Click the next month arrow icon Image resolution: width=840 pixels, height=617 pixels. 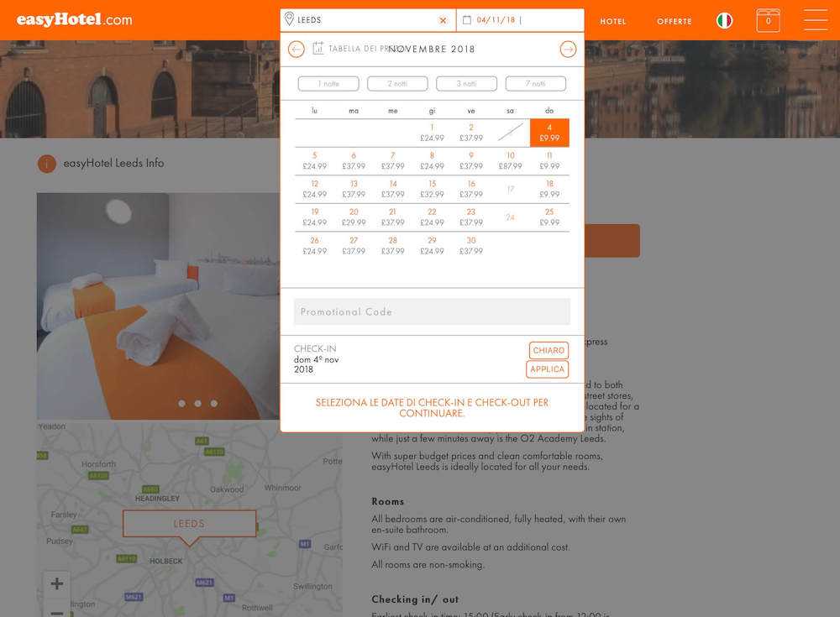coord(569,50)
